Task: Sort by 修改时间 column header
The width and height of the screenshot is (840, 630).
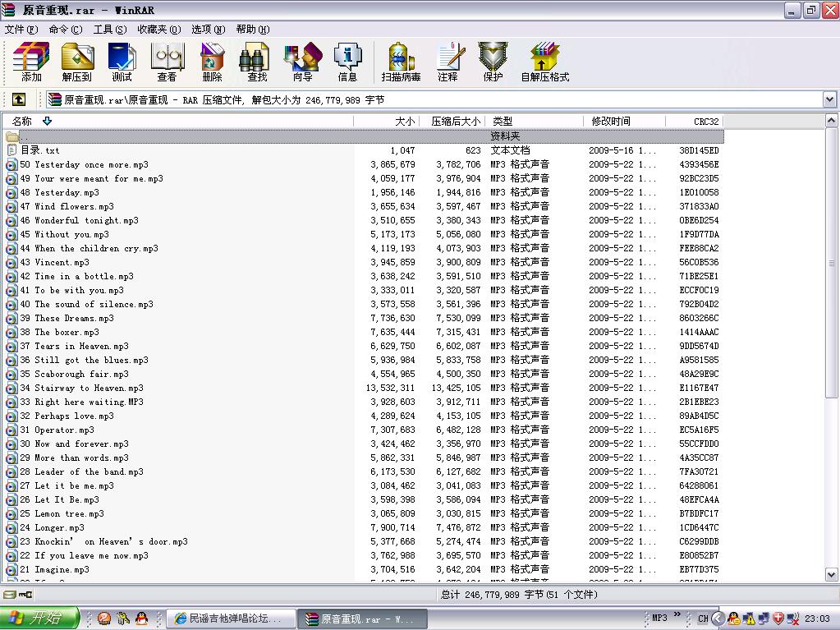Action: [x=625, y=121]
